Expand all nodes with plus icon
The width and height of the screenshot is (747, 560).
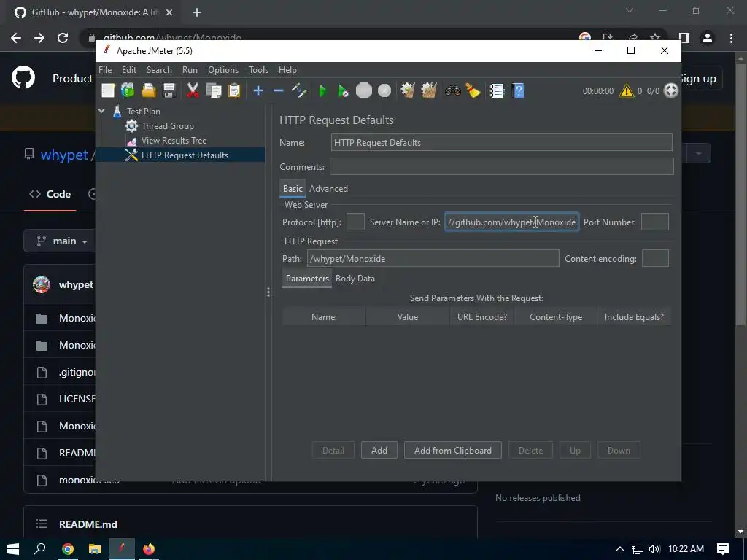(258, 90)
